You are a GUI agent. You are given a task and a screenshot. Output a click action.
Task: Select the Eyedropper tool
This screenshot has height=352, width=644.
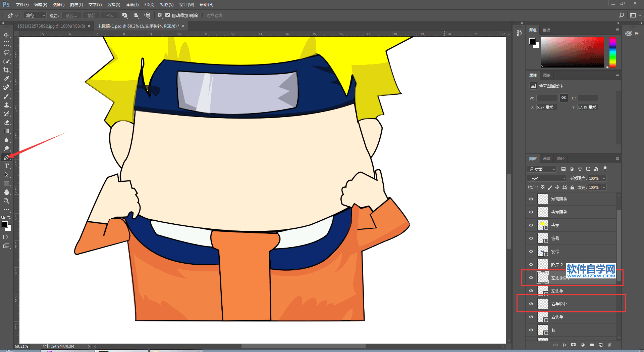(6, 79)
